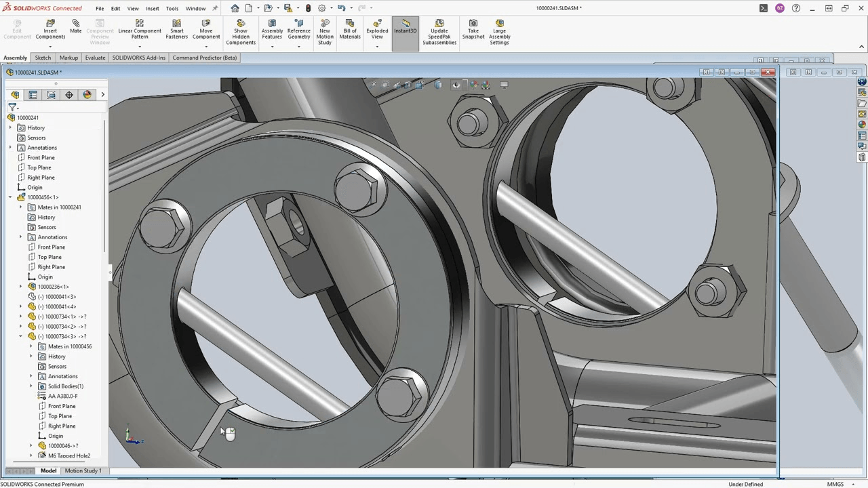This screenshot has width=868, height=488.
Task: Switch to the Motion Study 1 tab
Action: click(82, 470)
